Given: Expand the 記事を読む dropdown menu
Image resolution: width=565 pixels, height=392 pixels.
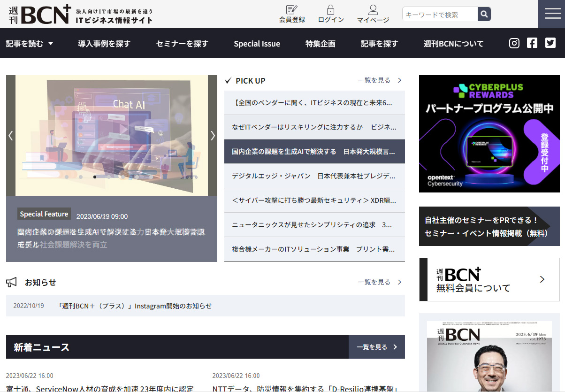Looking at the screenshot, I should [30, 43].
